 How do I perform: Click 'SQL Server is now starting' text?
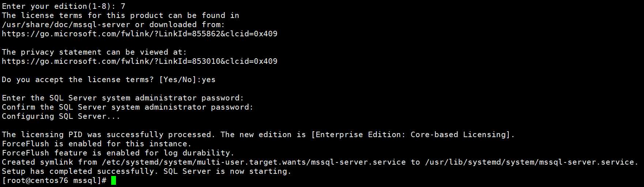(227, 171)
